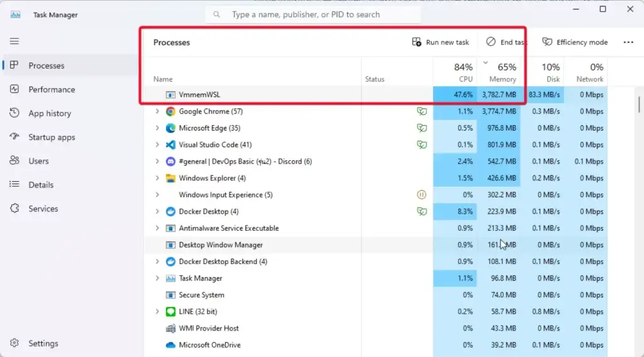Open the Processes page in sidebar
Image resolution: width=644 pixels, height=357 pixels.
point(70,65)
